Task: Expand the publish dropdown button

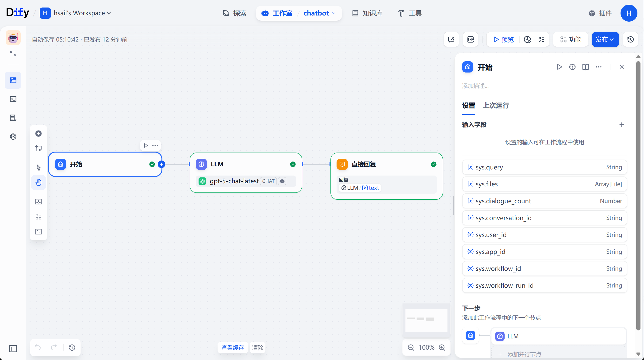Action: [x=605, y=39]
